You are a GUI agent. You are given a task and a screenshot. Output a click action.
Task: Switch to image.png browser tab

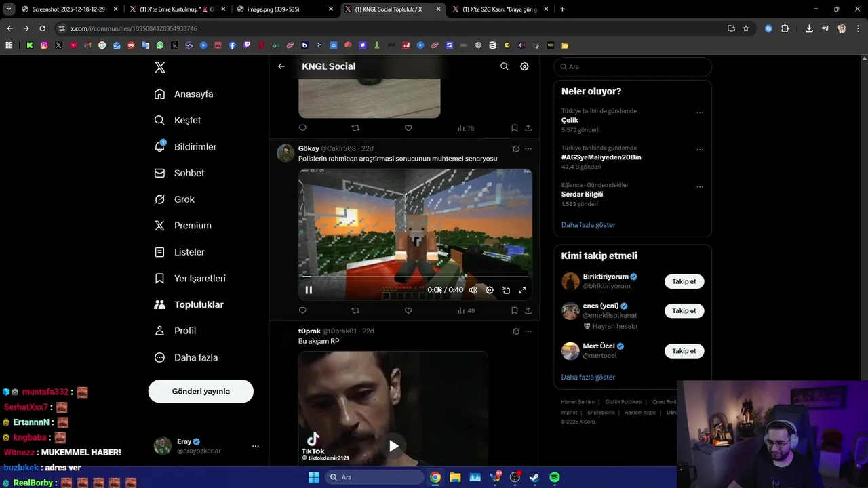point(283,9)
